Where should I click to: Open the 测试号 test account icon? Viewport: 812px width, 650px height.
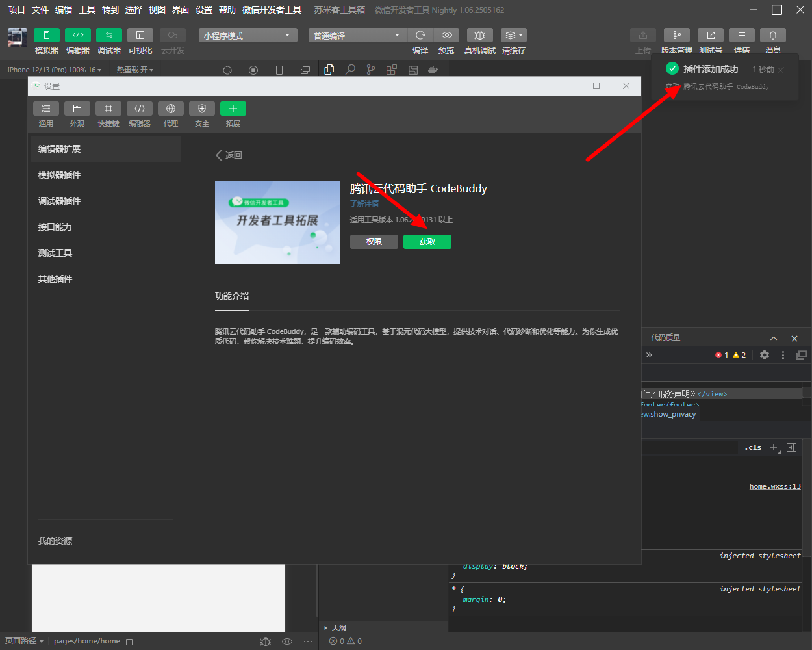(x=711, y=35)
